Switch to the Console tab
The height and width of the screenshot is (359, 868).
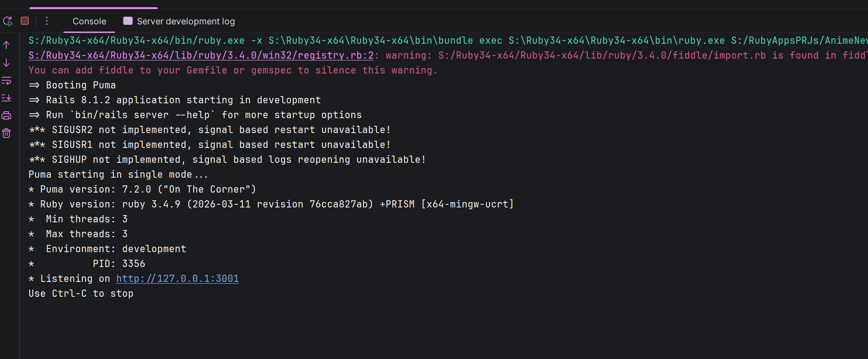[89, 21]
